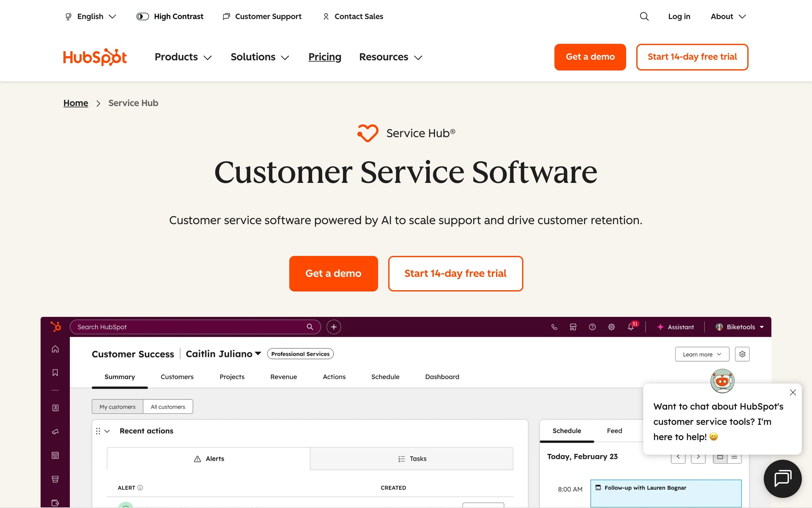Image resolution: width=812 pixels, height=508 pixels.
Task: Collapse the Recent actions section
Action: tap(107, 431)
